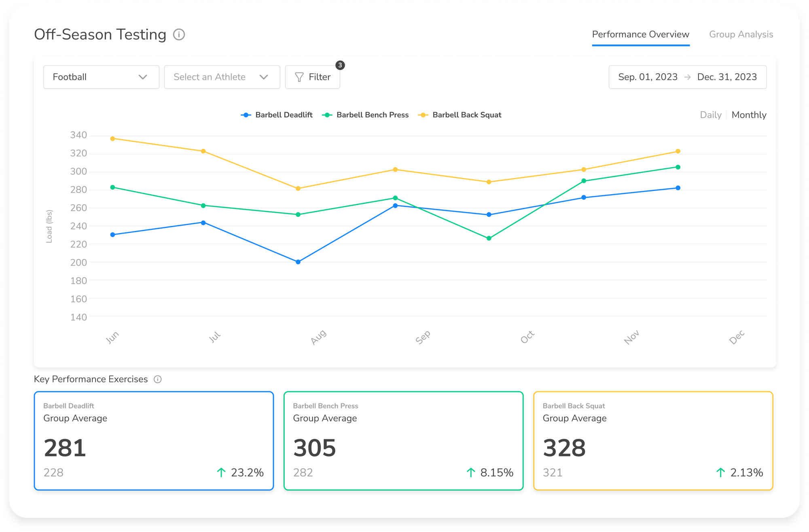Click the filter count badge showing 3
This screenshot has height=532, width=809.
pyautogui.click(x=340, y=65)
